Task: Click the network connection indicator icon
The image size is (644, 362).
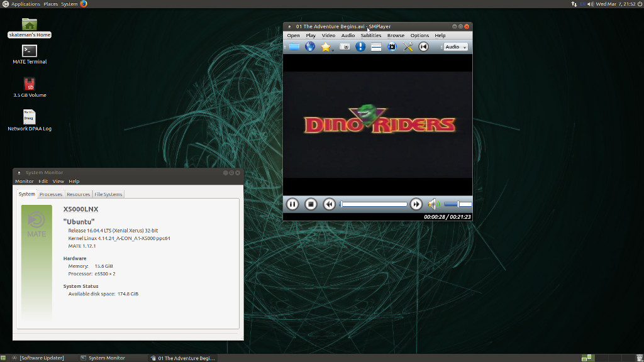Action: pos(574,4)
